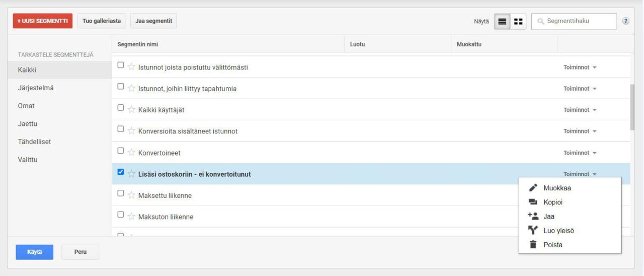Star the Kaikki käyttäjät segment
The image size is (644, 276).
[x=131, y=110]
